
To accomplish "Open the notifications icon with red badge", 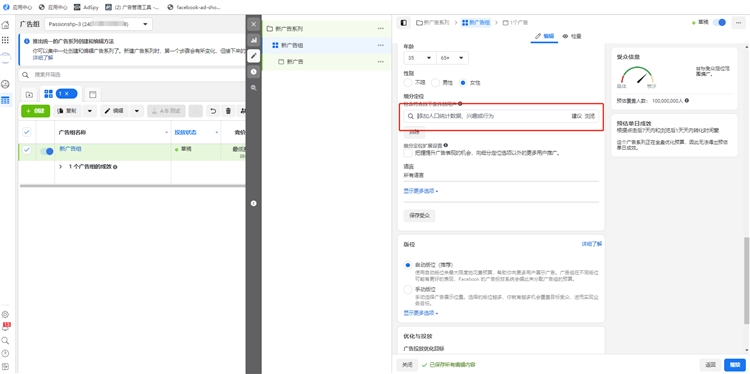I will point(6,327).
